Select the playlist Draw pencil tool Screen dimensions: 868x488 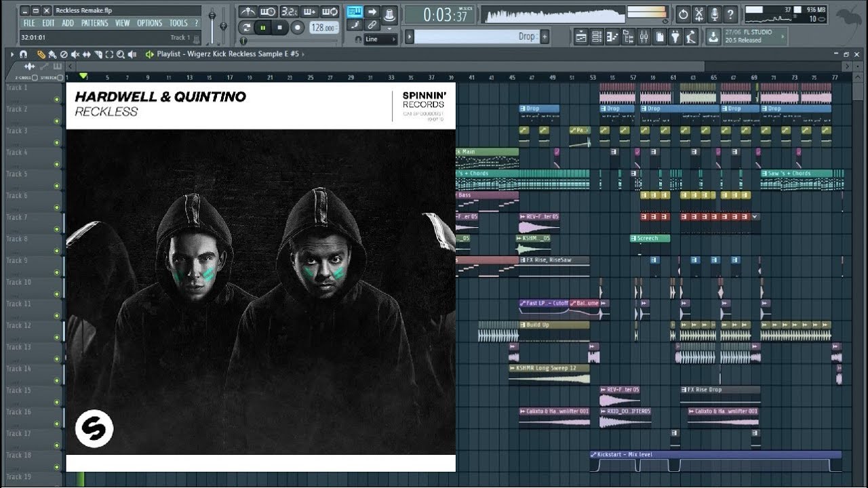pos(41,54)
